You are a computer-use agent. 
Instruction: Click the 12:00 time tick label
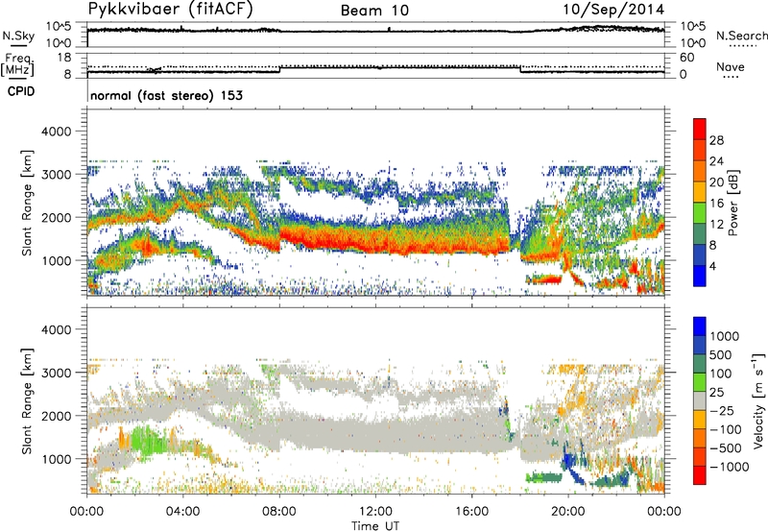[x=375, y=512]
